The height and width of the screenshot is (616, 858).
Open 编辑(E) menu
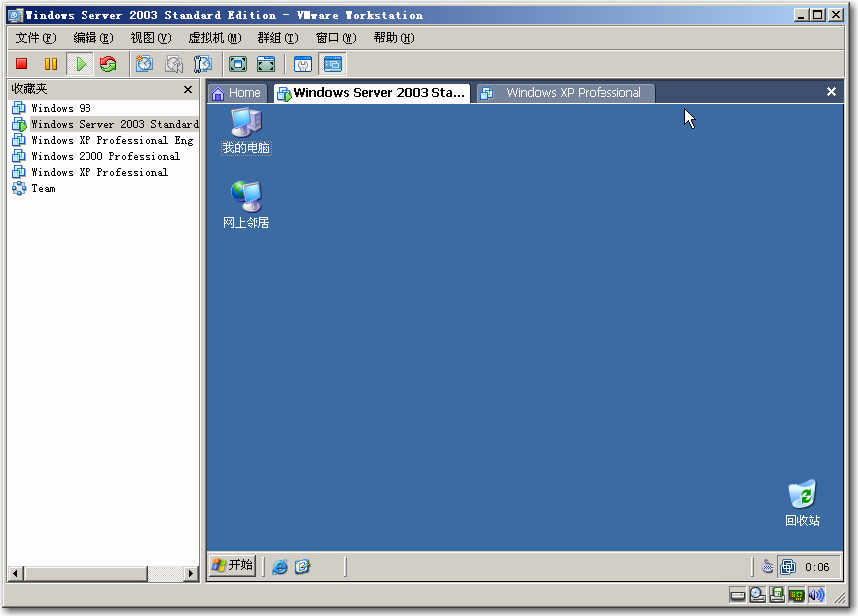click(93, 37)
